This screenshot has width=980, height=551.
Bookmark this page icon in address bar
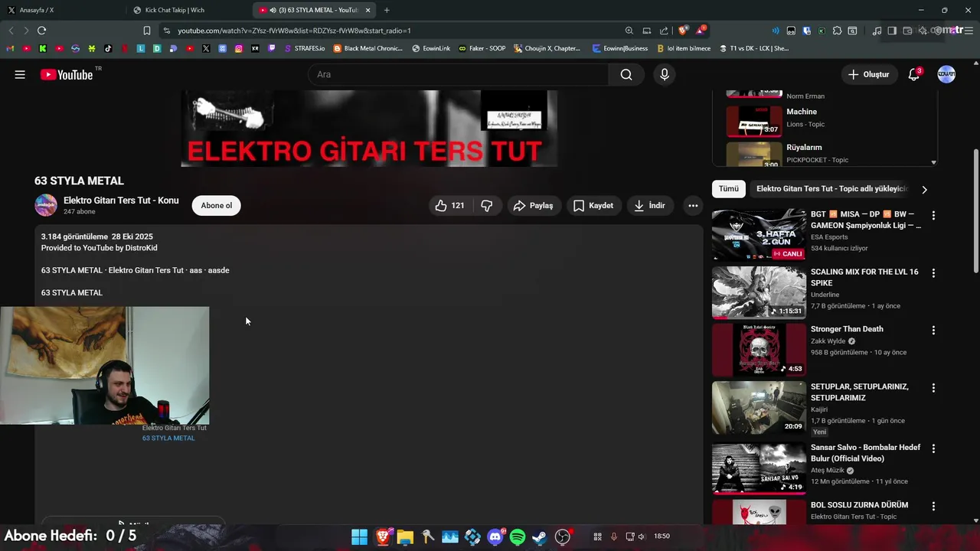[x=147, y=31]
